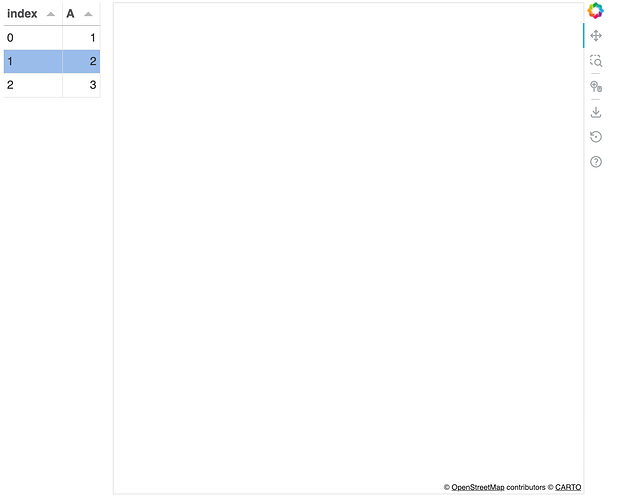Open the Help question mark icon
This screenshot has width=626, height=500.
[x=596, y=162]
